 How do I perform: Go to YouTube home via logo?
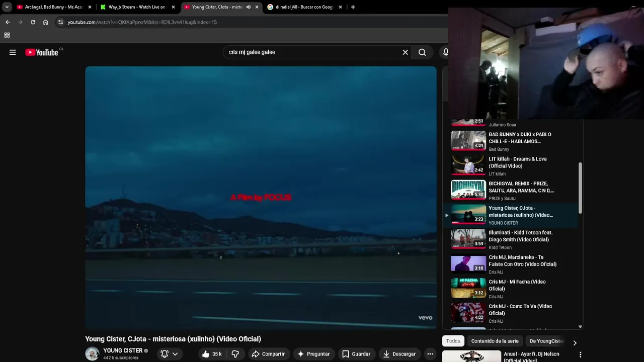42,52
